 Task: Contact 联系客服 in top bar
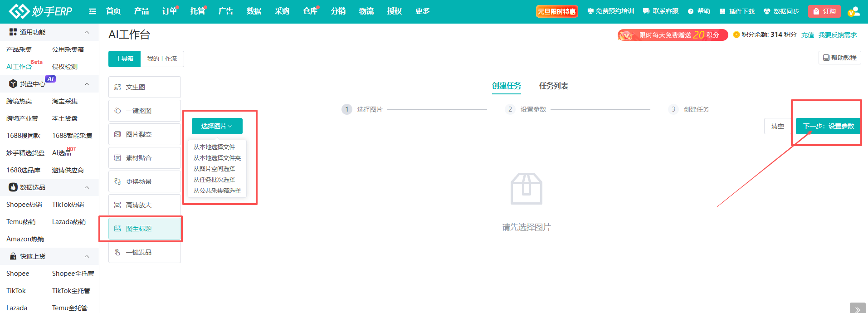[x=661, y=11]
